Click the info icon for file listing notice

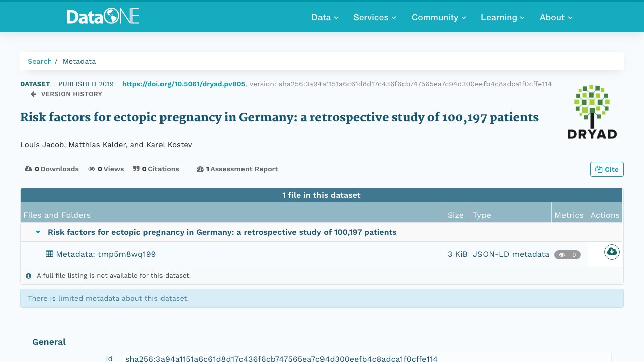tap(29, 276)
